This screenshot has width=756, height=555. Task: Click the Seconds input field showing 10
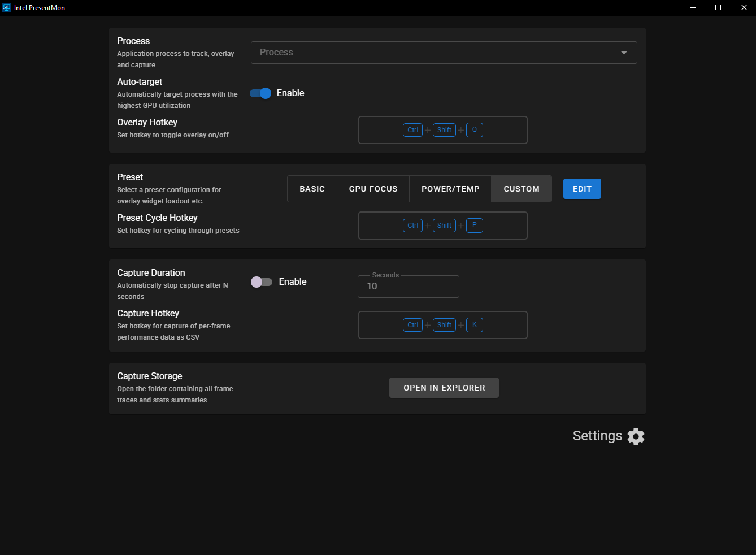pyautogui.click(x=409, y=287)
